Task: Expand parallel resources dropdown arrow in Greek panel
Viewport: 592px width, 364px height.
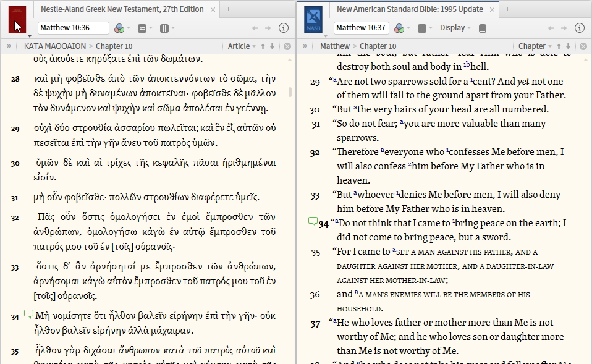Action: 151,28
